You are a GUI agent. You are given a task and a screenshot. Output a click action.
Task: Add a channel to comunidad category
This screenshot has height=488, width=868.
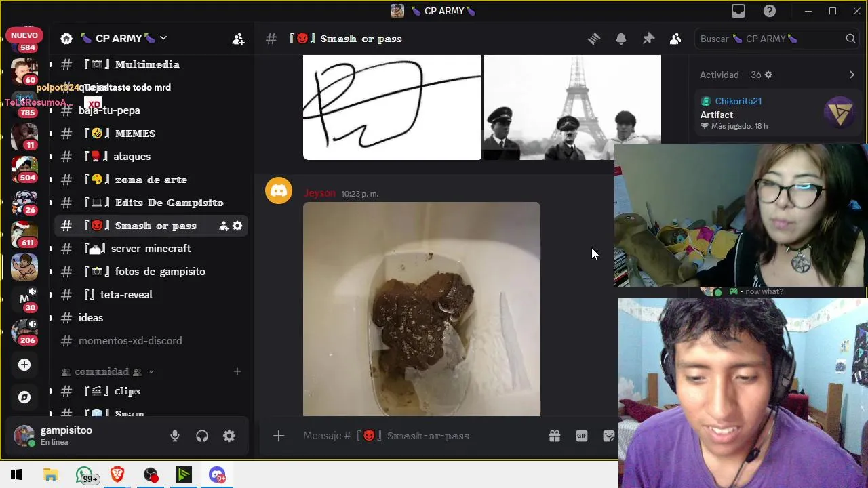(x=237, y=371)
